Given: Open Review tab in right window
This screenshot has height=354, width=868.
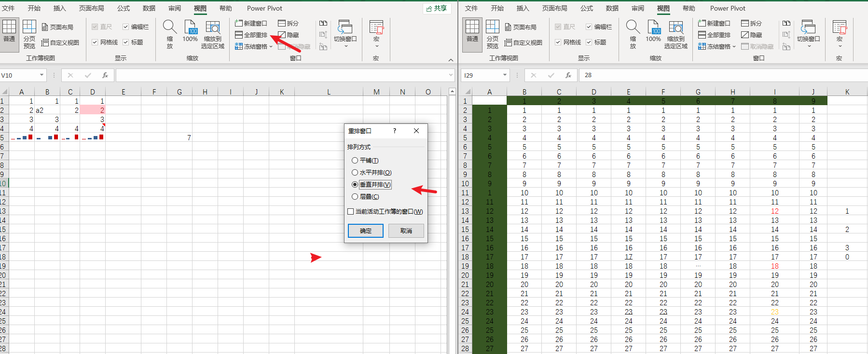Looking at the screenshot, I should 638,8.
